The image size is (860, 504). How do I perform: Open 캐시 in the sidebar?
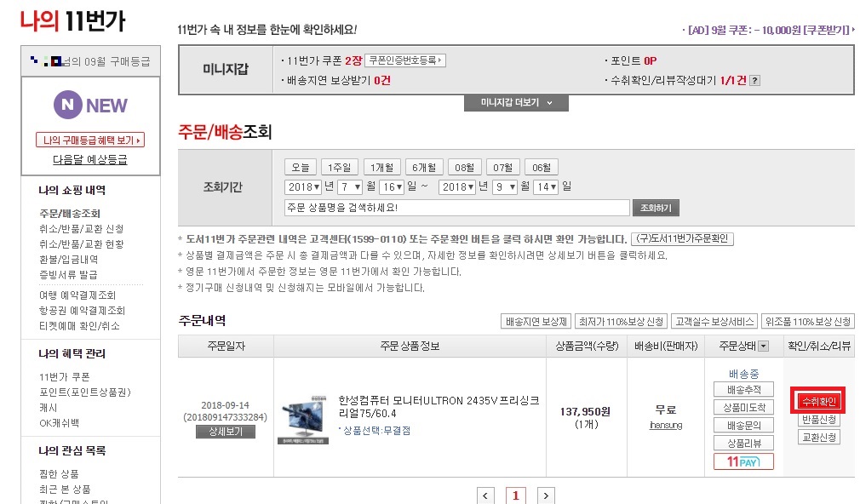[49, 408]
